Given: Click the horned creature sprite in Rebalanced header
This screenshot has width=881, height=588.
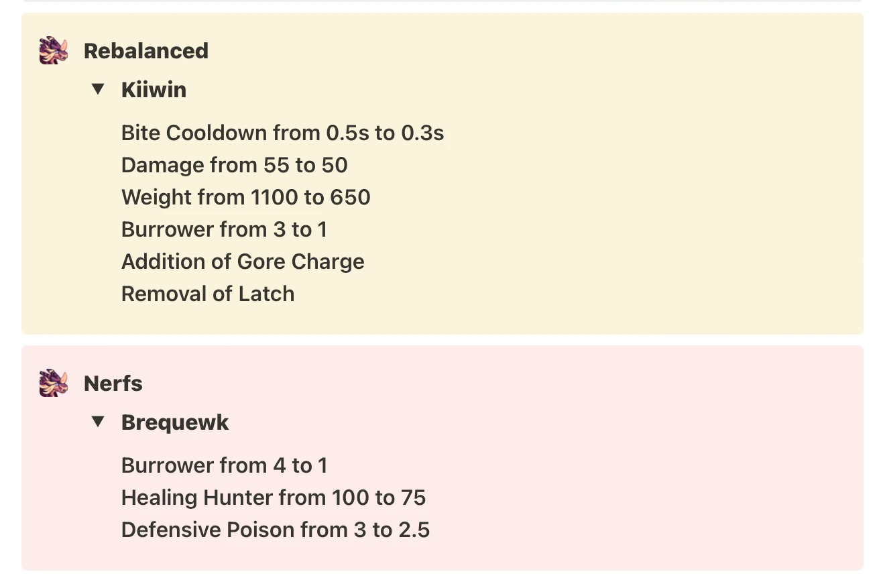Looking at the screenshot, I should coord(52,50).
